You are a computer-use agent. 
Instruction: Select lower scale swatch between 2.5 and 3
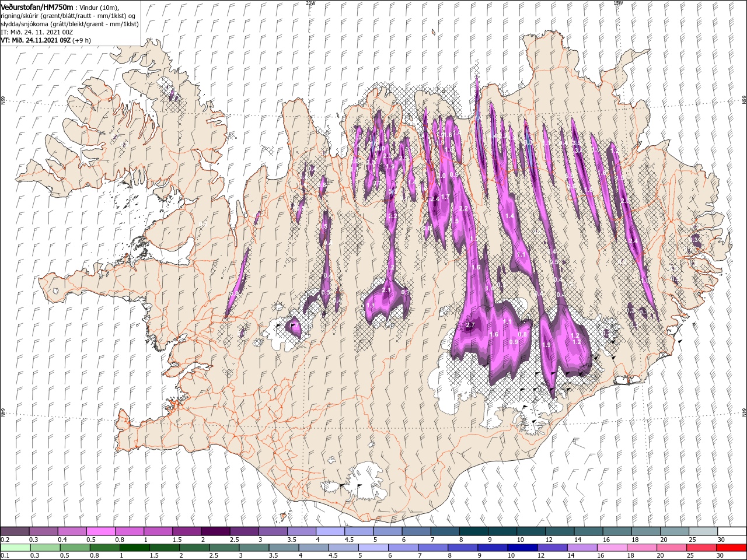click(224, 547)
